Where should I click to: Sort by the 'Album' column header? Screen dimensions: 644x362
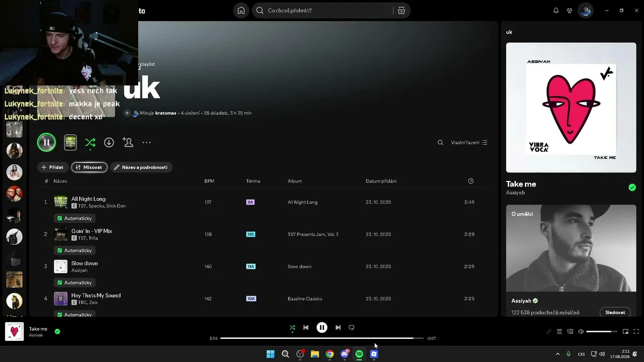coord(295,181)
